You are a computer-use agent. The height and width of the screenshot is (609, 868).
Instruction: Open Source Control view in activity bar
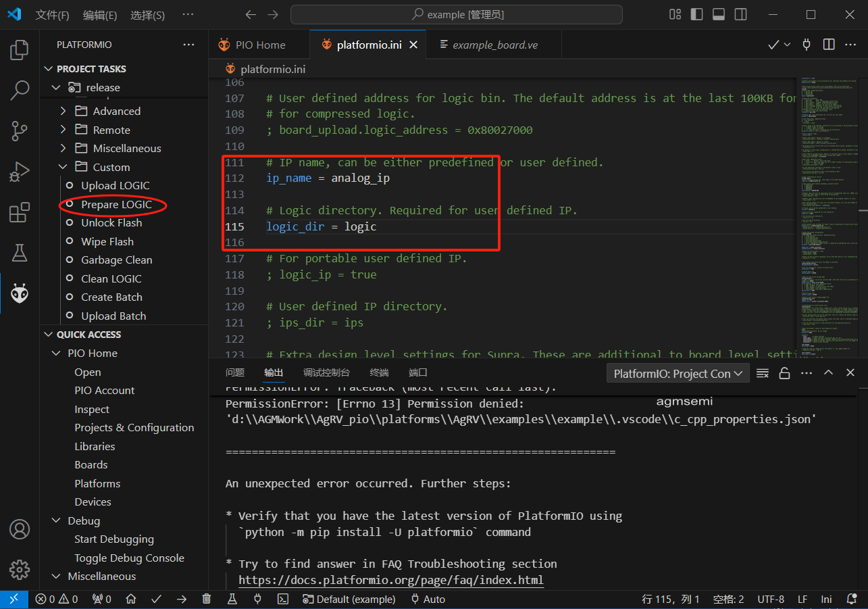[20, 131]
